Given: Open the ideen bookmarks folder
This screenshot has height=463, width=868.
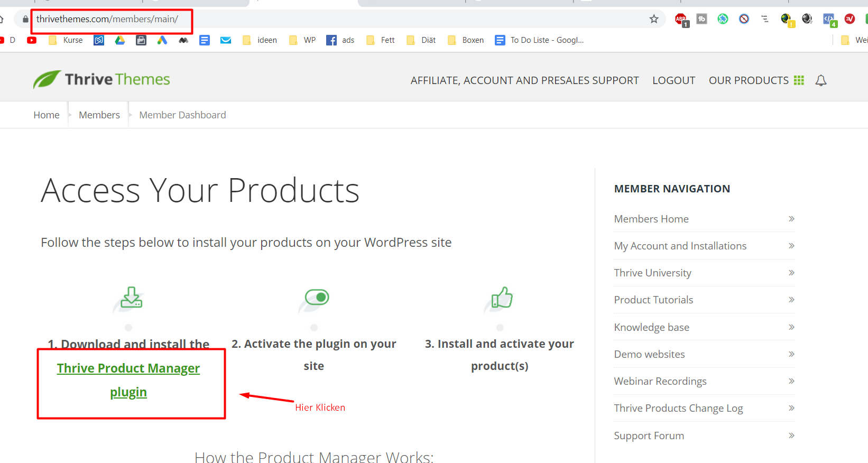Looking at the screenshot, I should click(260, 40).
